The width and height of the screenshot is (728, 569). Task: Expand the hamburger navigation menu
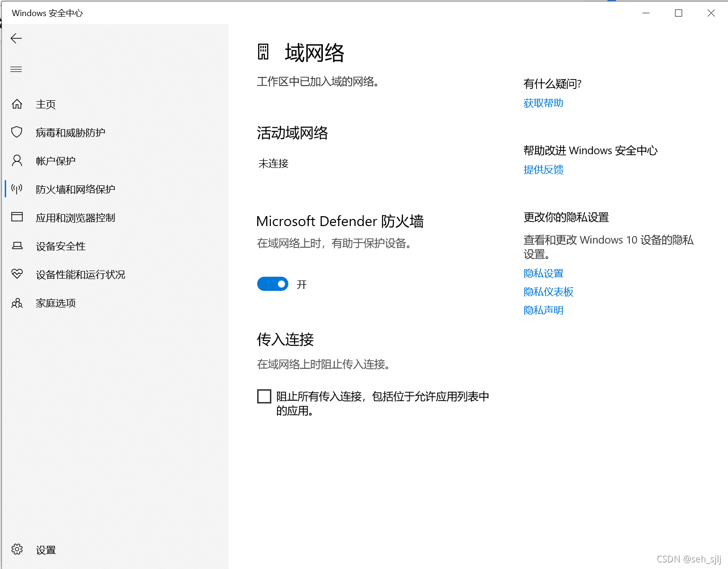point(17,70)
